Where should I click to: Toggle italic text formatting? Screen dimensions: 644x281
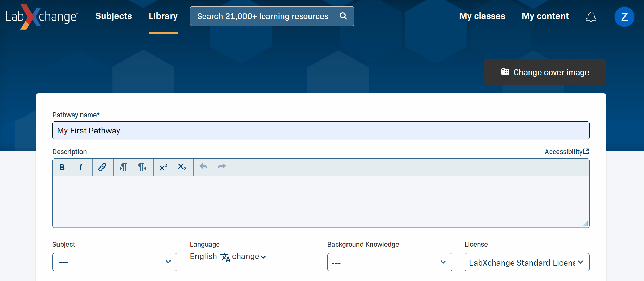coord(81,167)
